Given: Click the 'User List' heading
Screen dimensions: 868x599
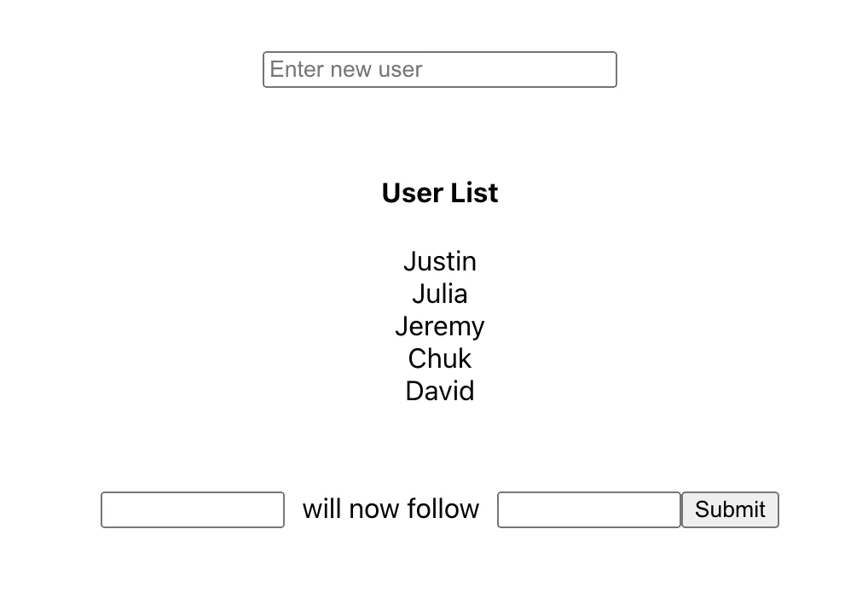Looking at the screenshot, I should click(x=439, y=193).
